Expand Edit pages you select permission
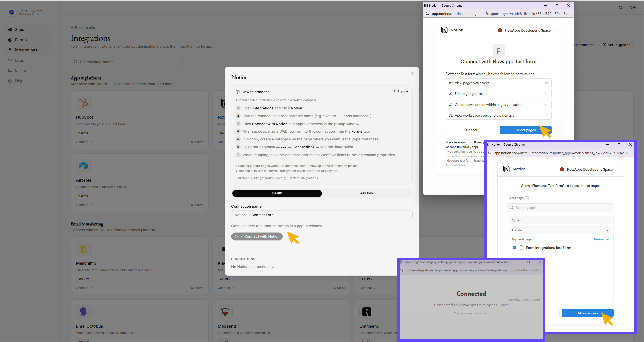 (x=498, y=94)
